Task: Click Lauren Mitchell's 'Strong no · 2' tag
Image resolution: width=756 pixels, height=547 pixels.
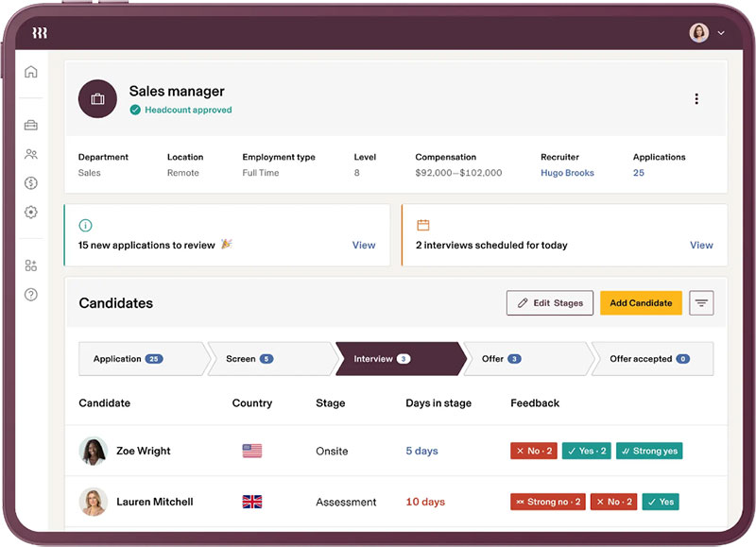Action: point(548,502)
